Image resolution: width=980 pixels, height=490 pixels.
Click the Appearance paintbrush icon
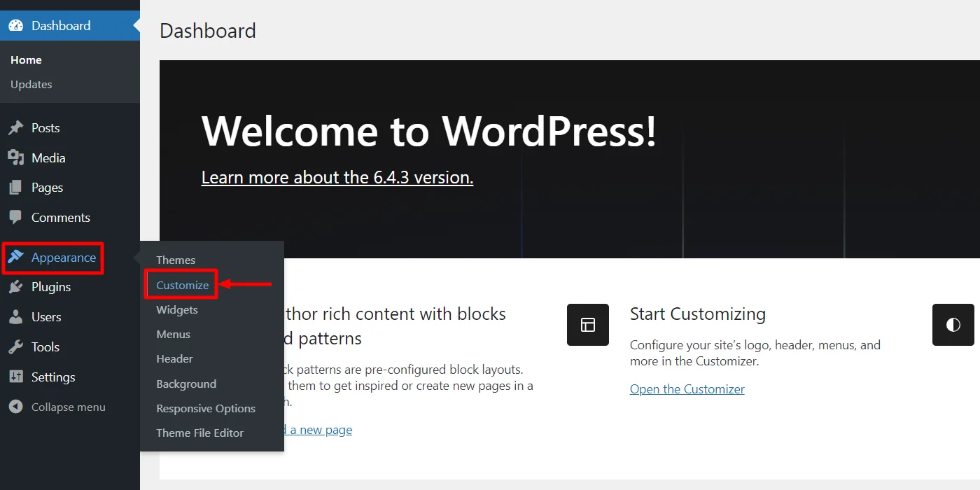(x=15, y=258)
